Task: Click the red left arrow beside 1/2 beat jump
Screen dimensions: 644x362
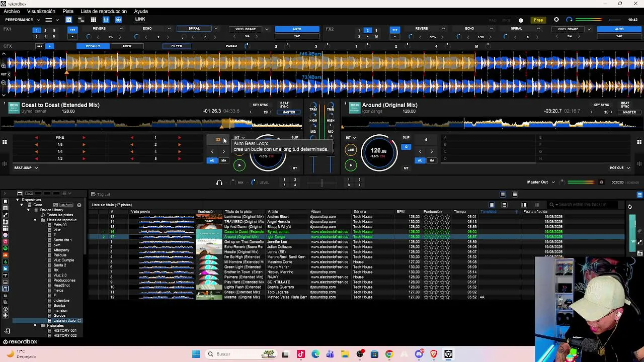Action: tap(36, 158)
